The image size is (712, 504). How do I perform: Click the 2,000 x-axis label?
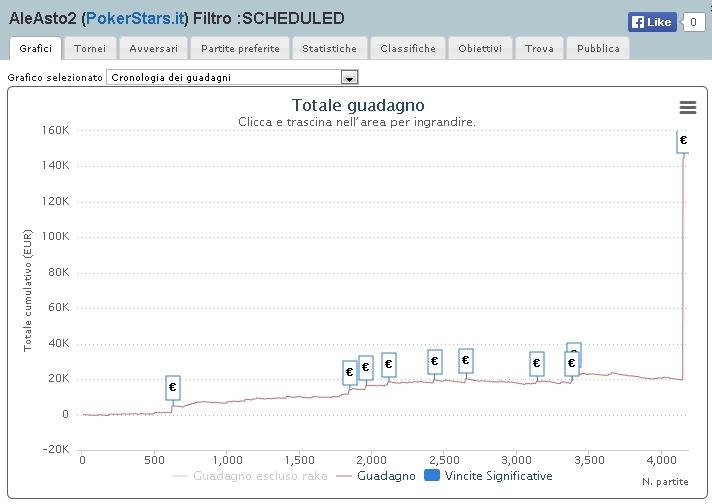(371, 460)
